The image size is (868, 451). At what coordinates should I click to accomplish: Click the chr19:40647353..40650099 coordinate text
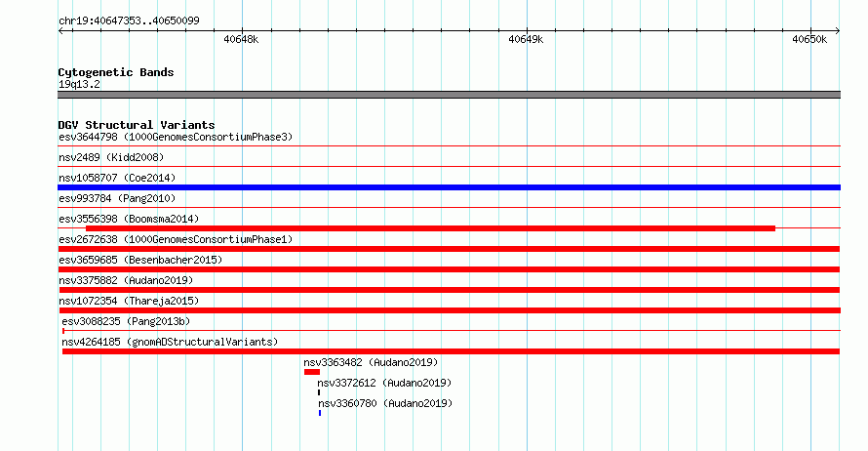(x=129, y=20)
